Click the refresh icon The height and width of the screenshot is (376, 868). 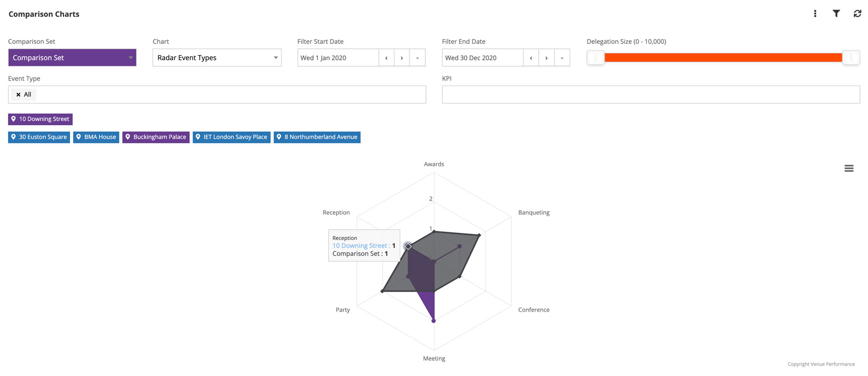pyautogui.click(x=857, y=14)
